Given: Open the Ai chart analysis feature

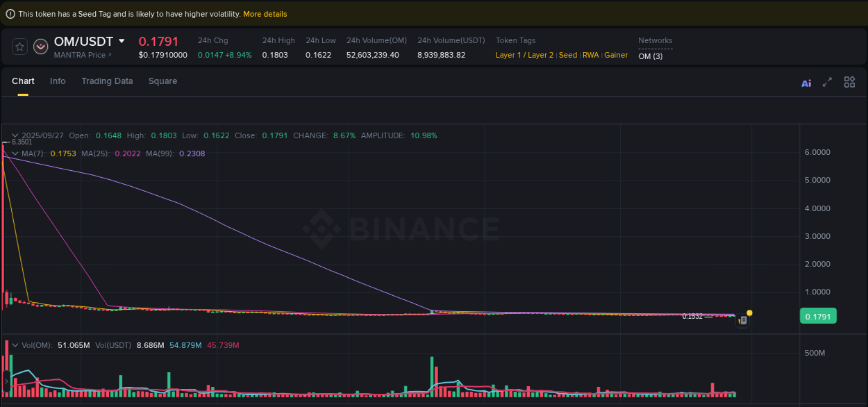Looking at the screenshot, I should [806, 82].
